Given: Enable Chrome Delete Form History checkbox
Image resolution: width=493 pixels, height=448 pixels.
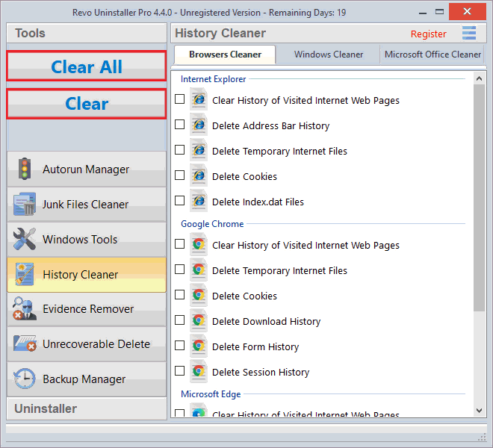Looking at the screenshot, I should 179,345.
